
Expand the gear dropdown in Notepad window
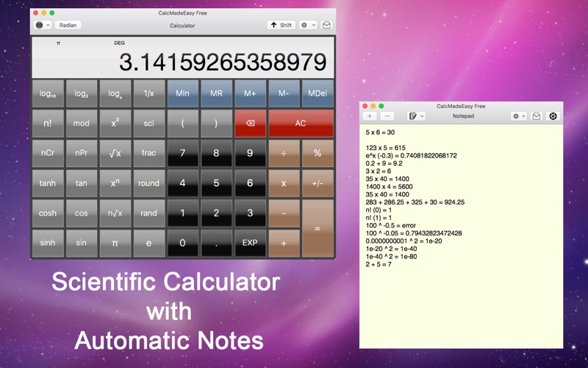(x=519, y=116)
